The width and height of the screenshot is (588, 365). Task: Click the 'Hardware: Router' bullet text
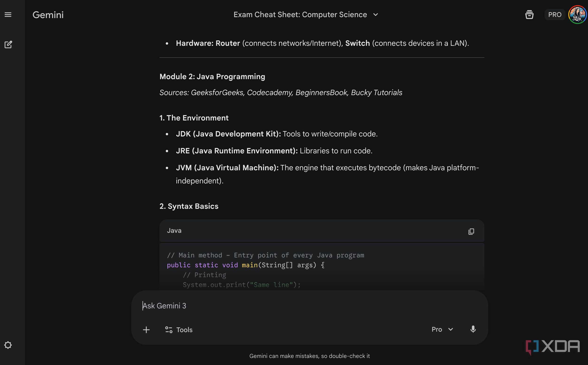(x=322, y=43)
